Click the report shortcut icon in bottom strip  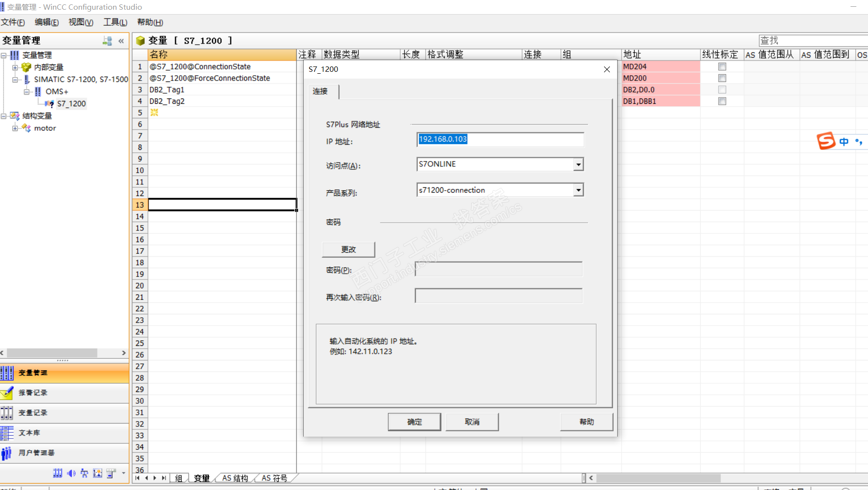pos(111,473)
